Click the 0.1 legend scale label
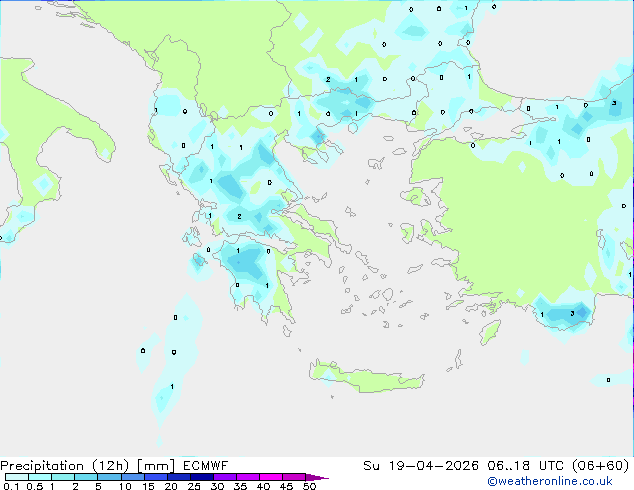Screen dimensions: 634x490 pyautogui.click(x=11, y=486)
